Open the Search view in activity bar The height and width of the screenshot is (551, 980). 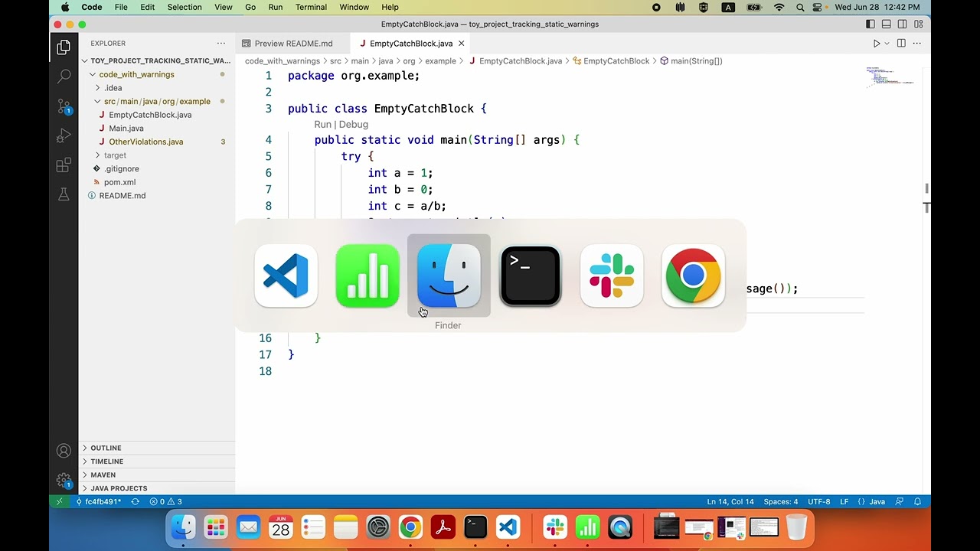coord(64,77)
